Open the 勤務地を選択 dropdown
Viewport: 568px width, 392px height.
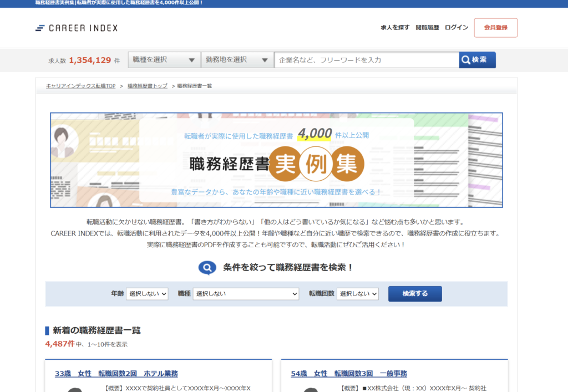[237, 60]
